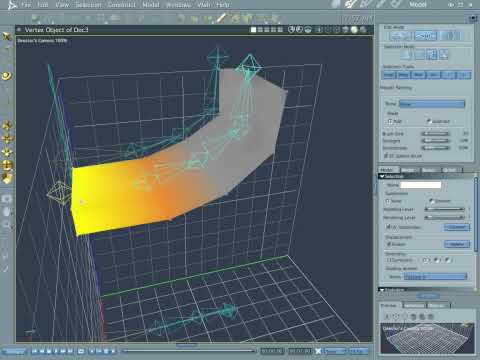Click the Update button under Displacement
The image size is (480, 360).
tap(457, 244)
